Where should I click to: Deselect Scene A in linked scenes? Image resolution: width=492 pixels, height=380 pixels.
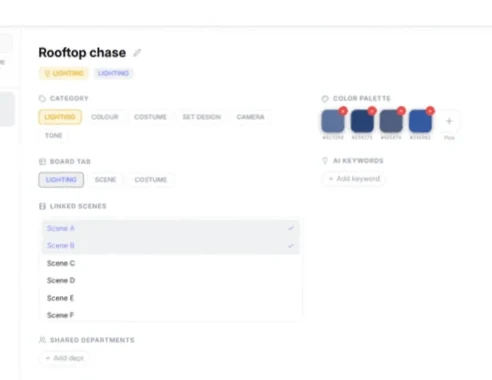[171, 228]
